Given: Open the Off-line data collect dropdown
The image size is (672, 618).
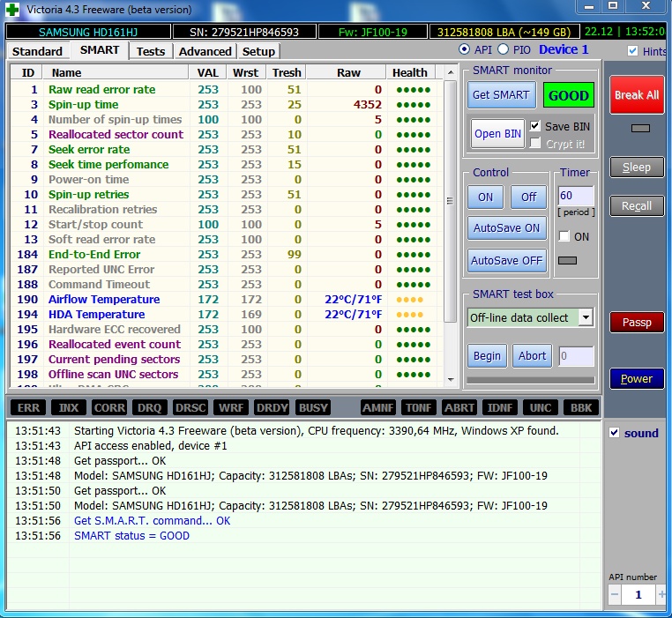Looking at the screenshot, I should coord(586,317).
